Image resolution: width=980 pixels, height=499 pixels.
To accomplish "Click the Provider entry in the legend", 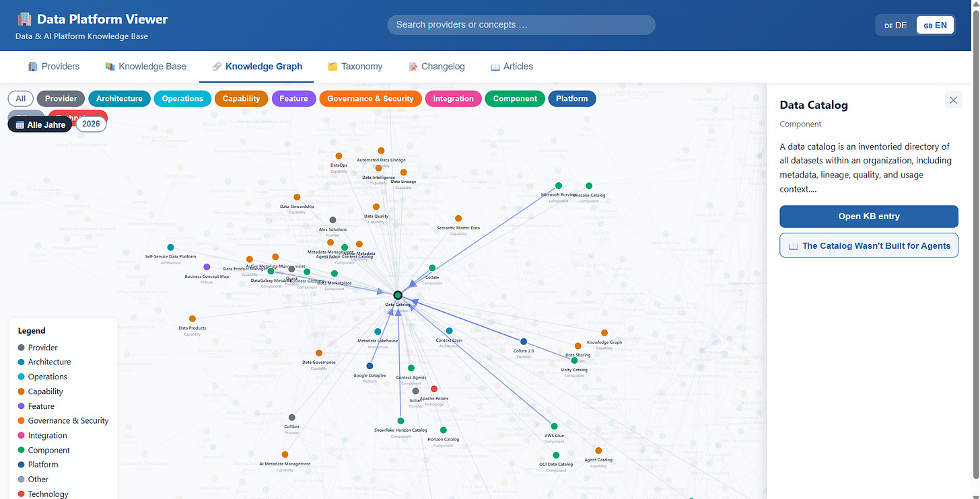I will (38, 348).
